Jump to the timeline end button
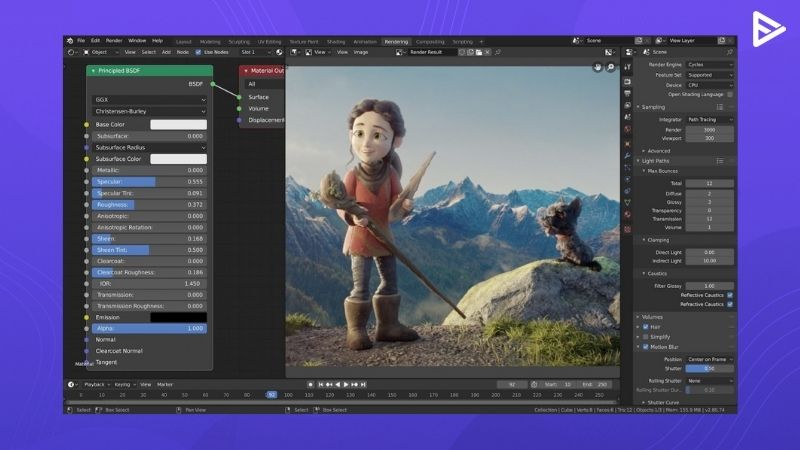 click(x=363, y=385)
